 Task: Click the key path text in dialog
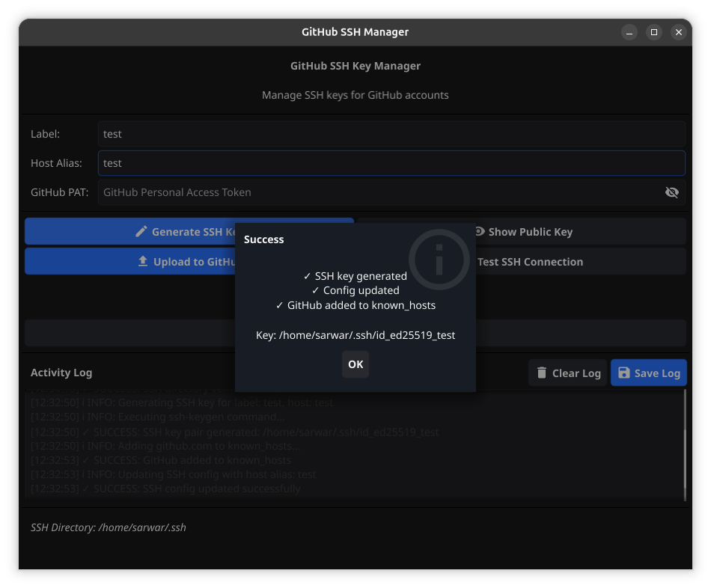pyautogui.click(x=355, y=335)
